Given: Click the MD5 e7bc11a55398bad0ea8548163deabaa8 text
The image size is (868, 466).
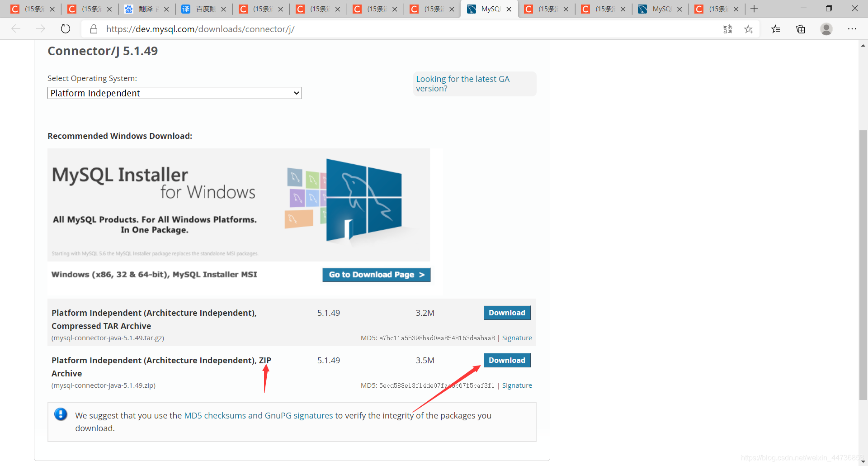Looking at the screenshot, I should tap(428, 338).
